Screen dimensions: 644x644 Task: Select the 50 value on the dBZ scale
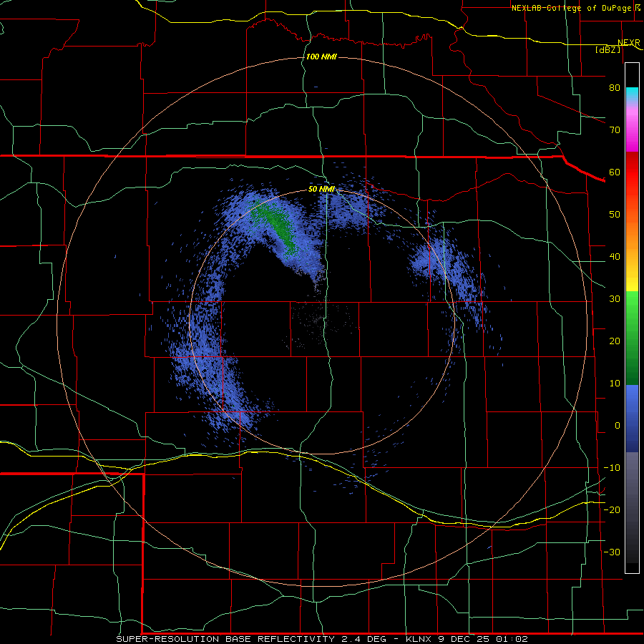(x=615, y=215)
